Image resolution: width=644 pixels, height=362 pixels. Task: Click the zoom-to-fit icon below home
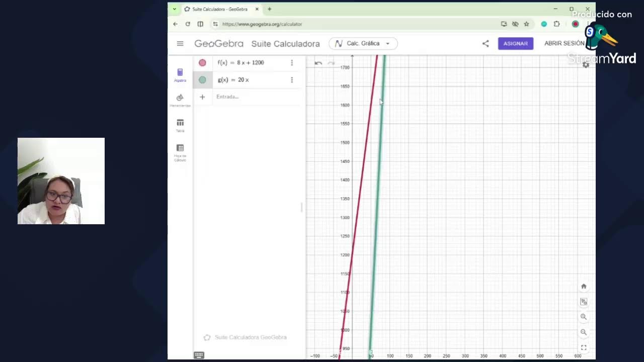584,302
